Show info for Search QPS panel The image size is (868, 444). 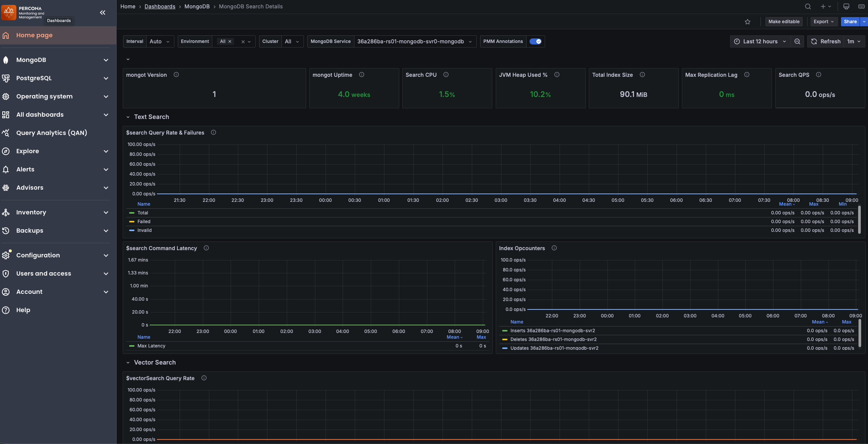click(819, 75)
